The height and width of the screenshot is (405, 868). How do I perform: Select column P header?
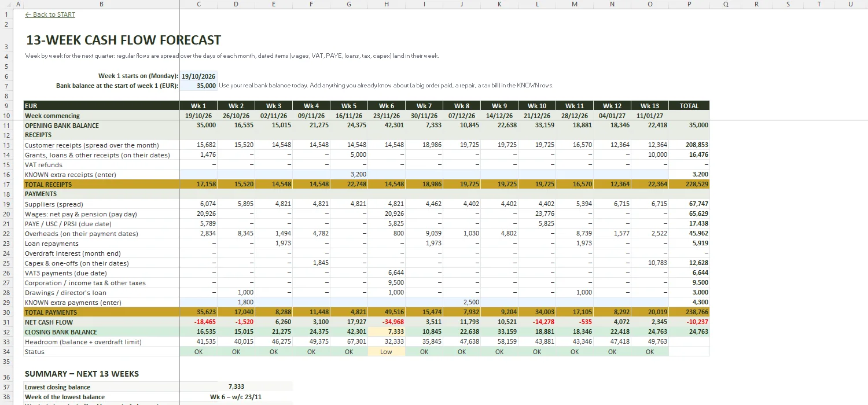click(689, 4)
